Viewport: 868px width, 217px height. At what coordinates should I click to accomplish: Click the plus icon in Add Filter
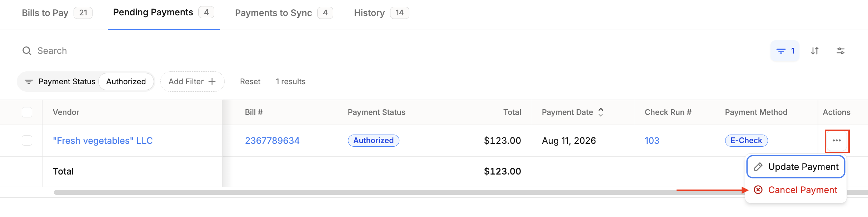coord(212,82)
